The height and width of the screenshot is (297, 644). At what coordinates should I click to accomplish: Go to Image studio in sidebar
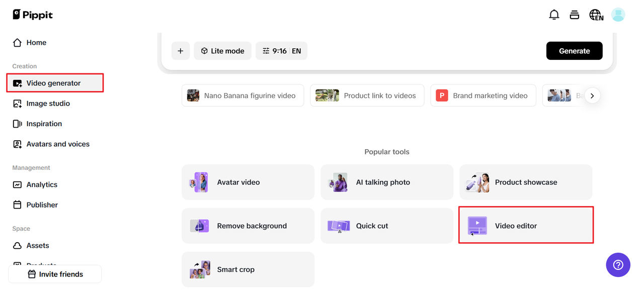pyautogui.click(x=48, y=104)
